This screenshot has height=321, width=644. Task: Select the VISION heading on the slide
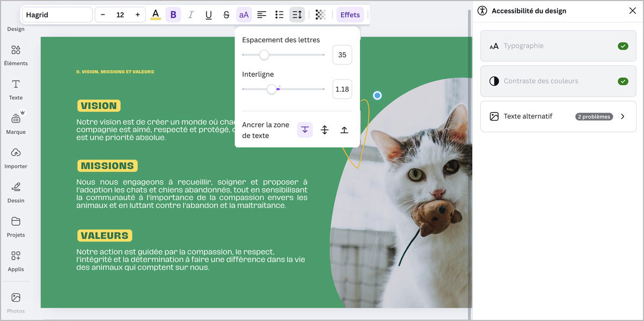tap(99, 106)
